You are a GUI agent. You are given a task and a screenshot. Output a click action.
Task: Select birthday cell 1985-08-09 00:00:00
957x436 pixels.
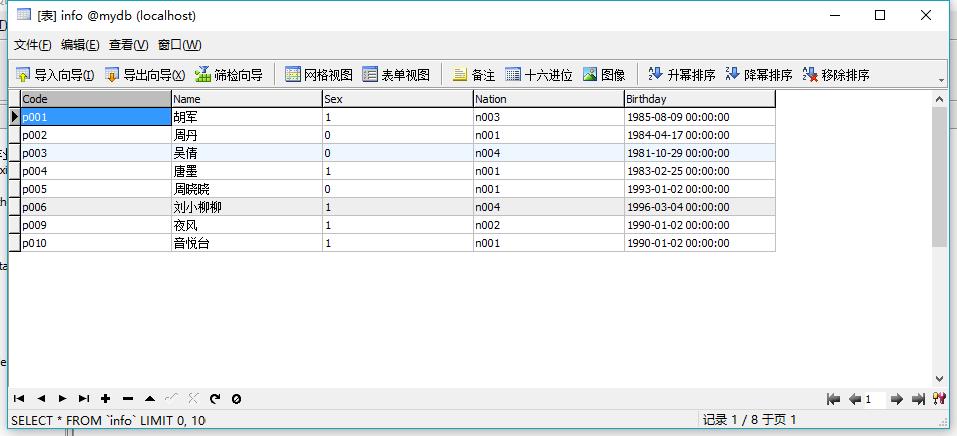coord(699,117)
